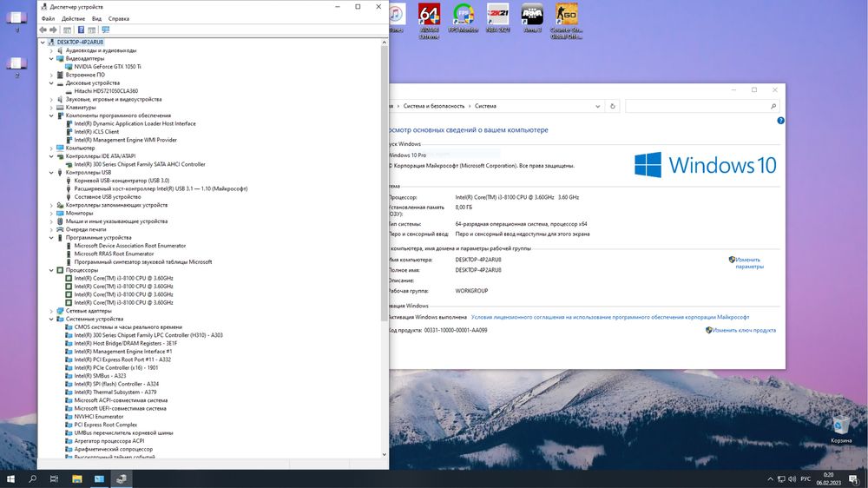Screen dimensions: 868x488
Task: Select Корневой USB-концентратор (USB 3.0)
Action: [x=122, y=181]
